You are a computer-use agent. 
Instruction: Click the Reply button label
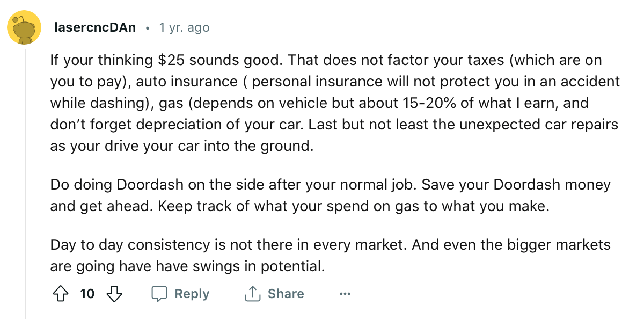tap(192, 294)
